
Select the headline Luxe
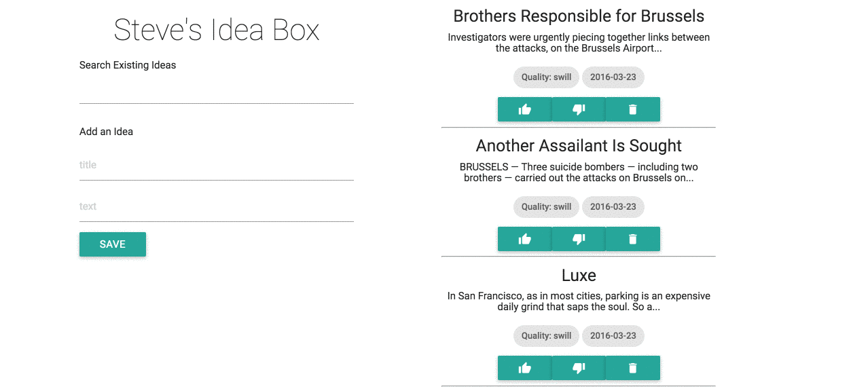578,276
